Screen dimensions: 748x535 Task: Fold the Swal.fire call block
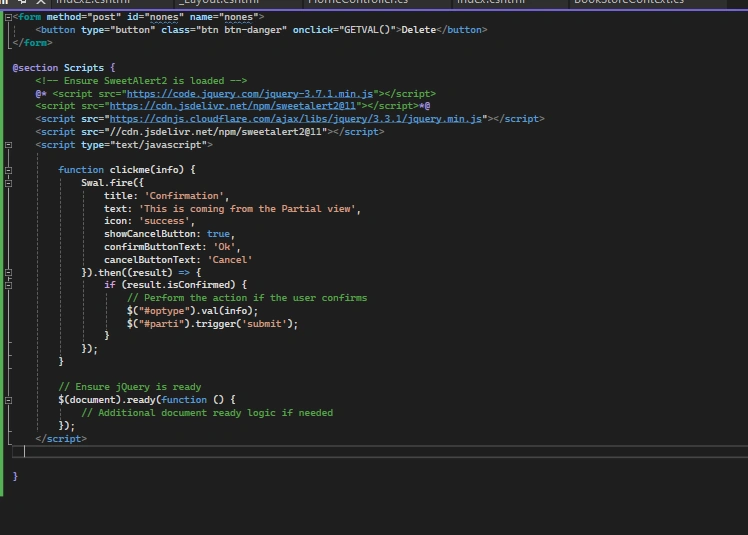click(x=8, y=183)
